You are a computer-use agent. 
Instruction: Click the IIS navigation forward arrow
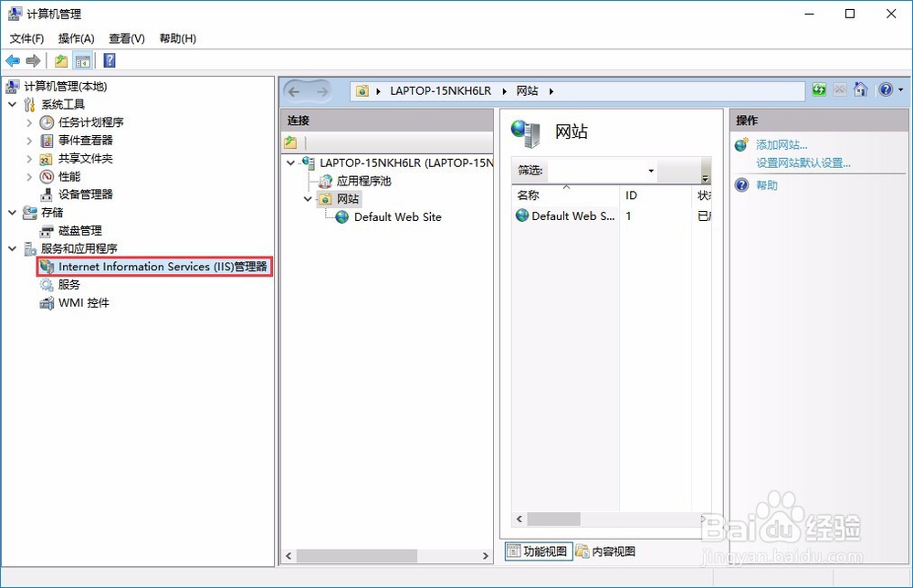pos(322,91)
